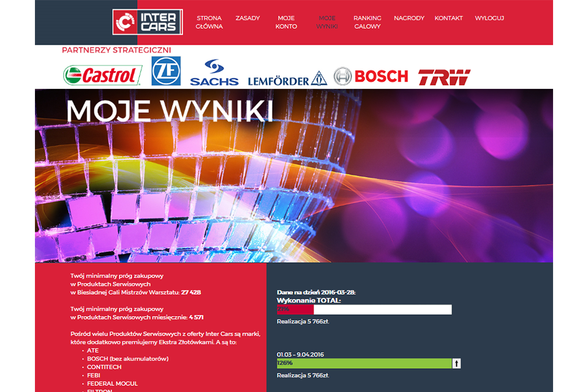Click the green 126% progress bar

click(364, 363)
